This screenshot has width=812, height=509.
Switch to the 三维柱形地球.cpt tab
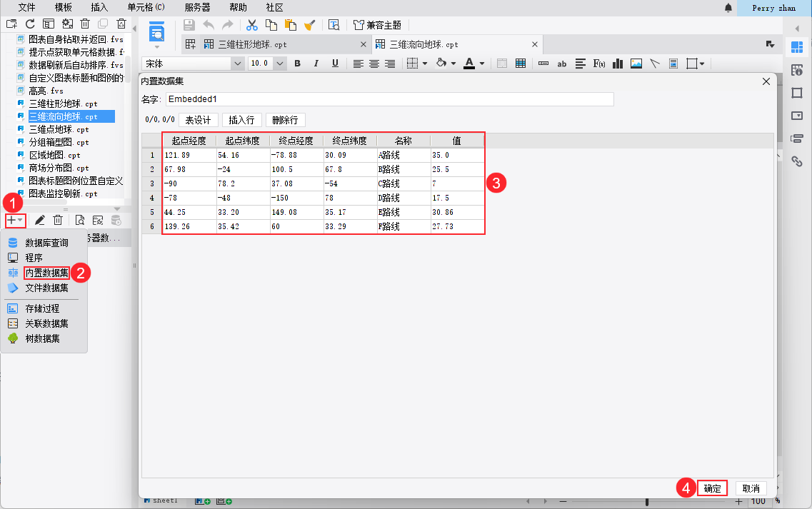(253, 44)
